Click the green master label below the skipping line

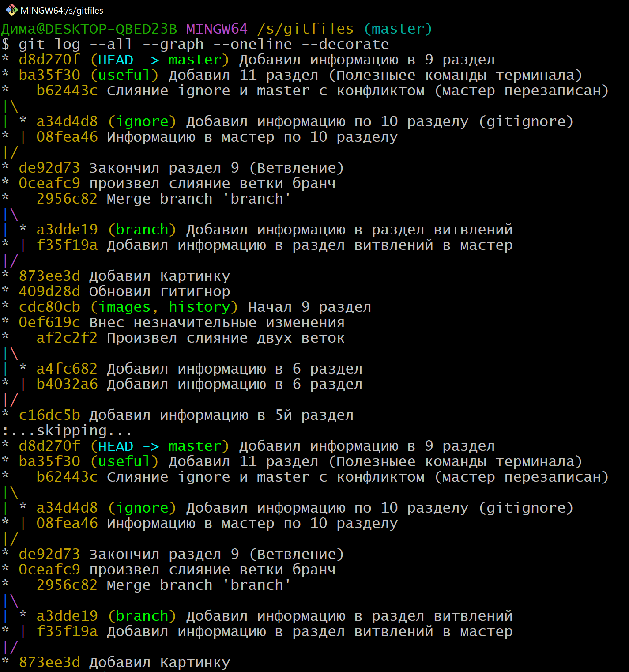(x=195, y=446)
